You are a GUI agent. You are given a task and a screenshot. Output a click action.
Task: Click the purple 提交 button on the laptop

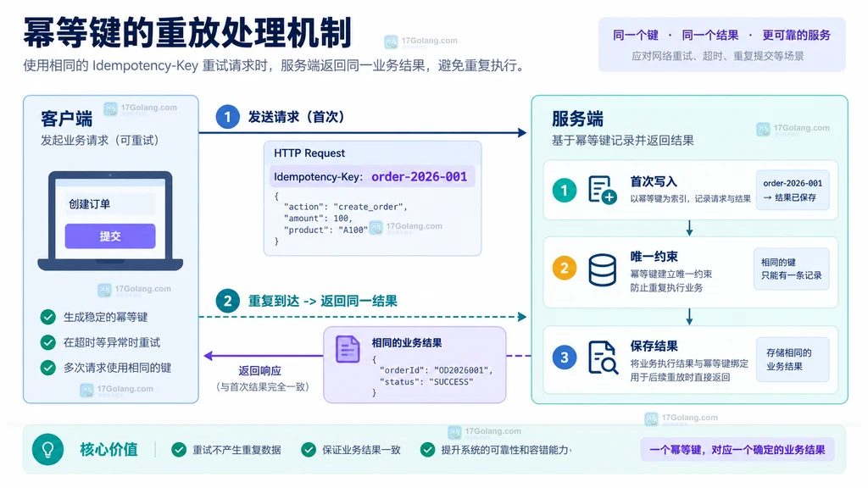110,236
